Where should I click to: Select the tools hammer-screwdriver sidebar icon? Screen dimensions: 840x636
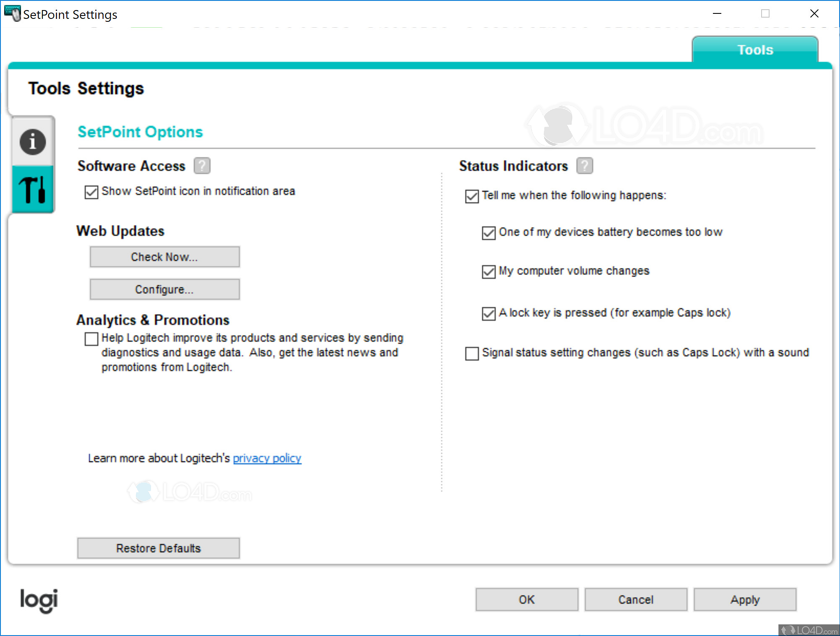pos(32,190)
